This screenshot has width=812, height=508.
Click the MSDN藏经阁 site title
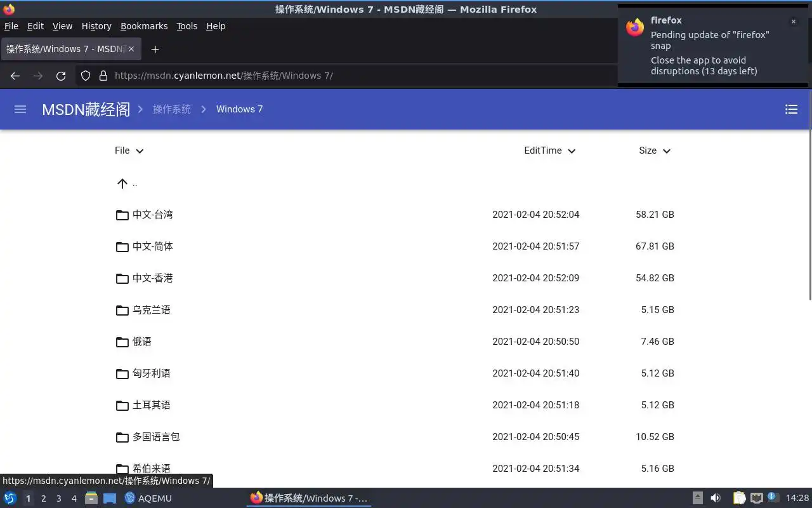[86, 109]
